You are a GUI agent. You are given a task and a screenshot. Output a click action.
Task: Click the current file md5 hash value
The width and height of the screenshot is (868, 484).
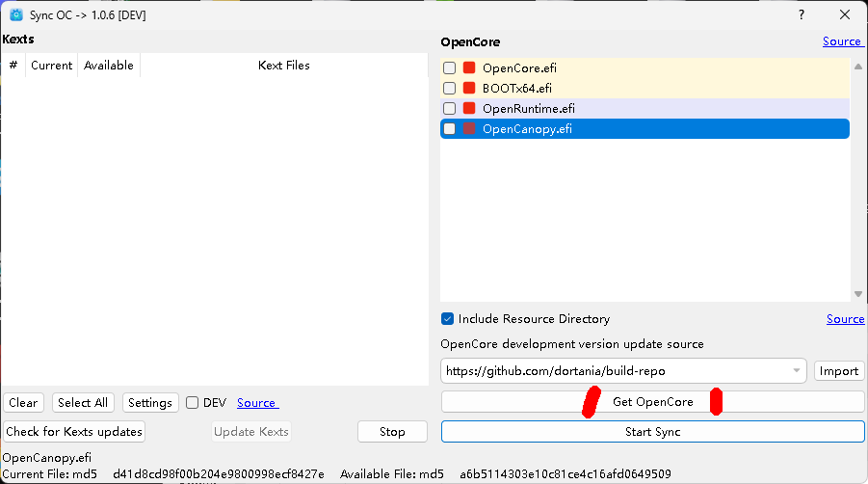click(219, 474)
